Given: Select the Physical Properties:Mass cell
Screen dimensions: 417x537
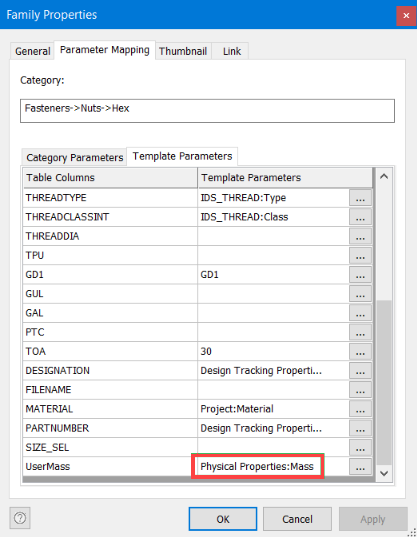Looking at the screenshot, I should (x=257, y=466).
